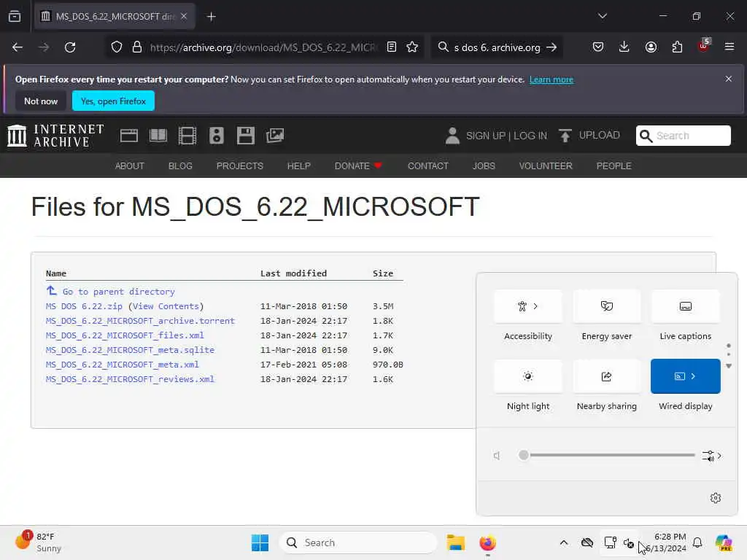Toggle Reader View icon in address bar
The height and width of the screenshot is (560, 747).
(x=392, y=47)
